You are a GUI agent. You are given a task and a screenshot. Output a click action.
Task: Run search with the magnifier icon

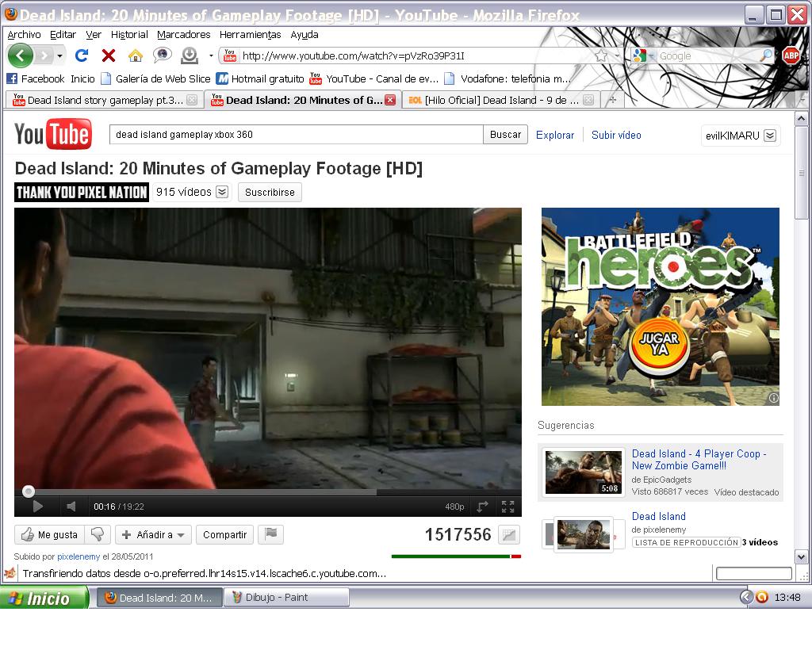pyautogui.click(x=765, y=55)
